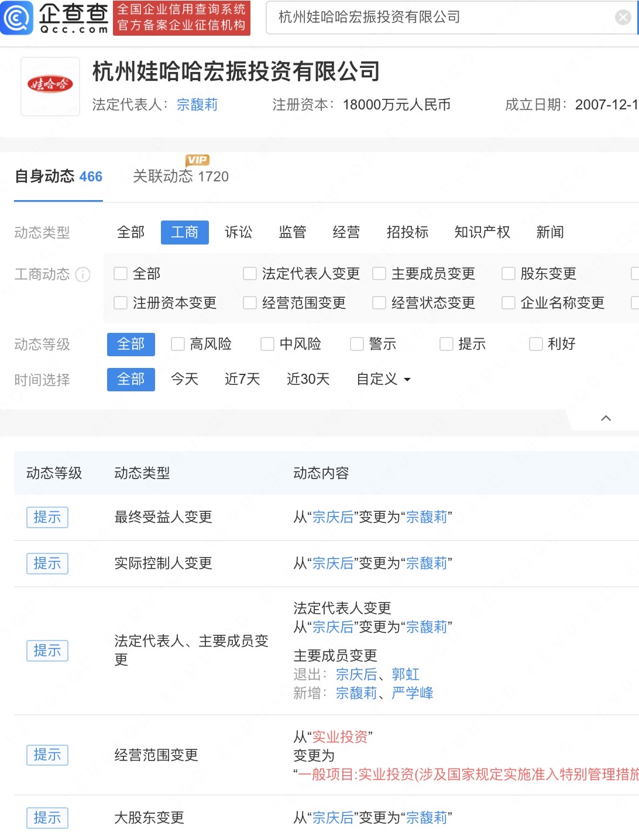Viewport: 639px width, 840px height.
Task: Select 监管 dynamic type filter
Action: [293, 232]
